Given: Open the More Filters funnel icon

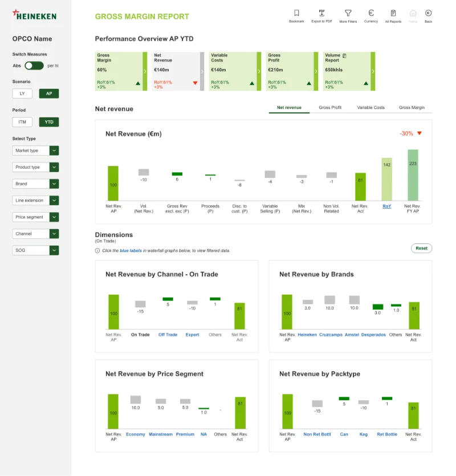Looking at the screenshot, I should pyautogui.click(x=348, y=13).
